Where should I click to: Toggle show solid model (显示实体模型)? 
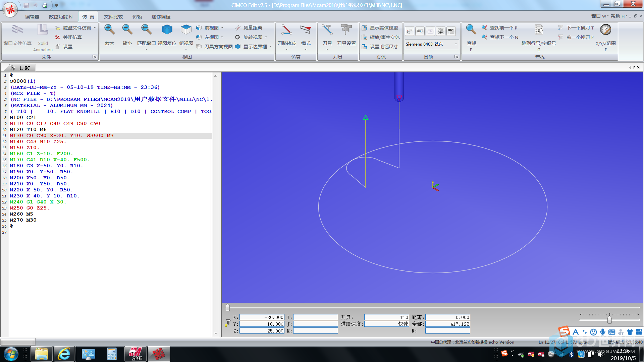(x=380, y=28)
